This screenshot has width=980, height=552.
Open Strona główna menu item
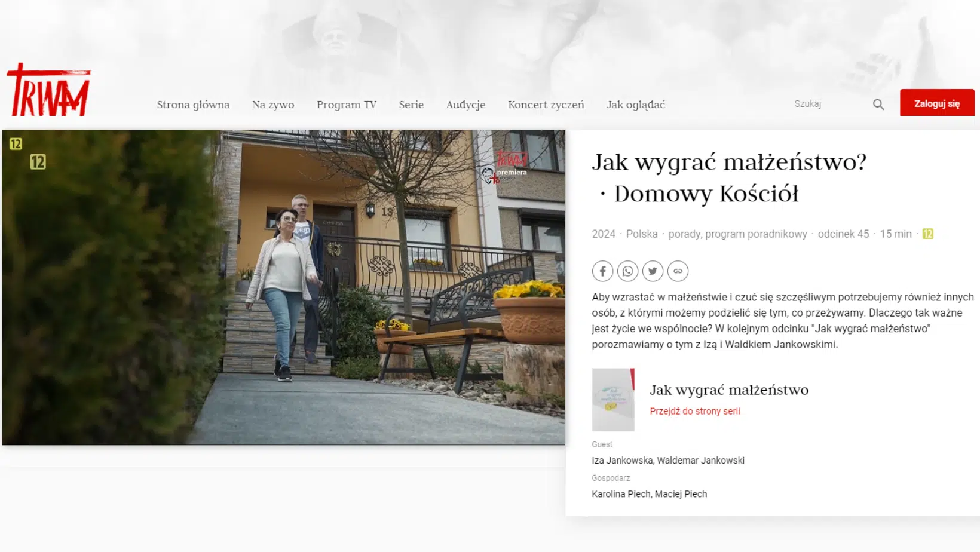193,105
